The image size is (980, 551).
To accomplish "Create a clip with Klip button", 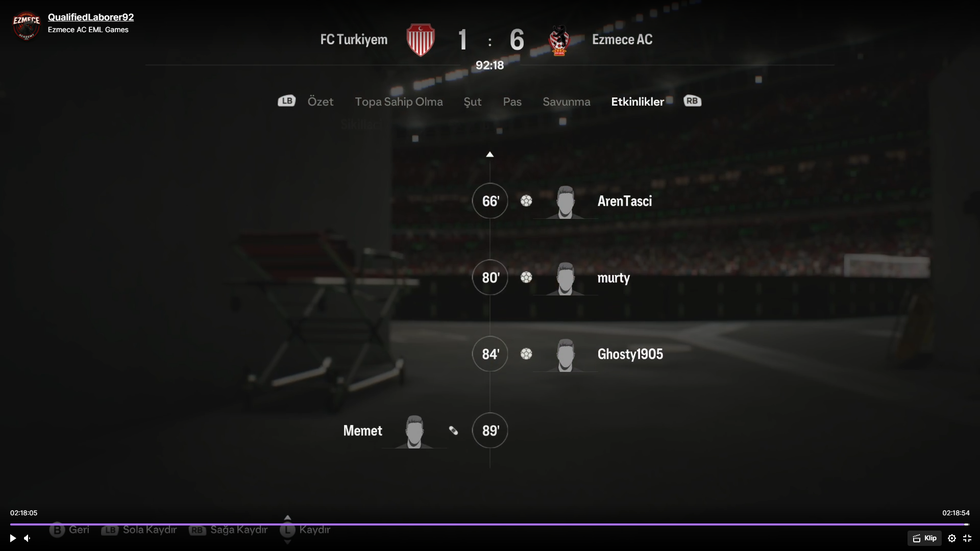I will (924, 538).
